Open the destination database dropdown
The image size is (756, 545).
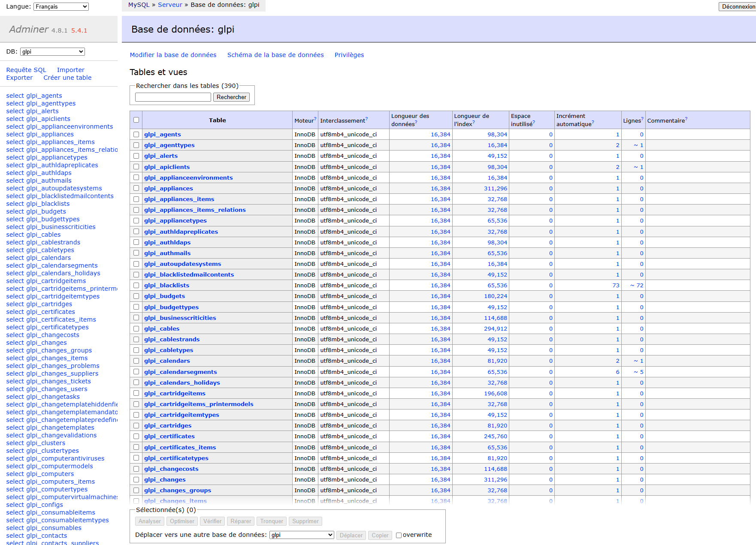[301, 535]
